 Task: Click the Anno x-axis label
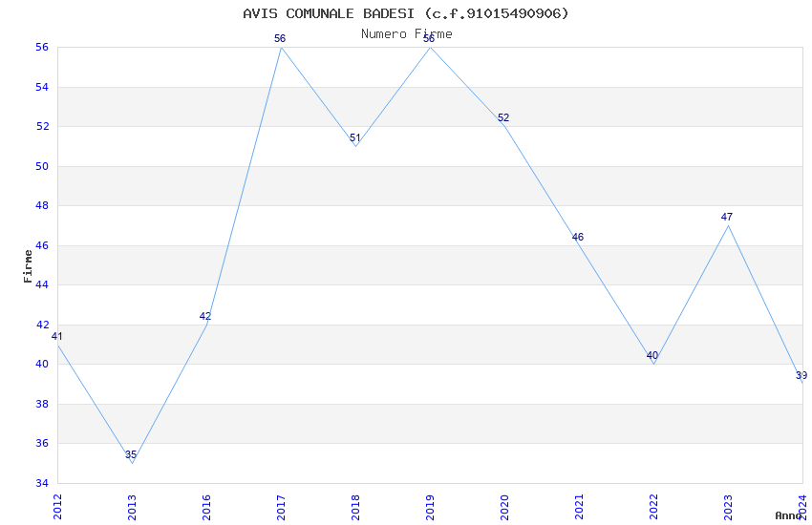pos(788,515)
